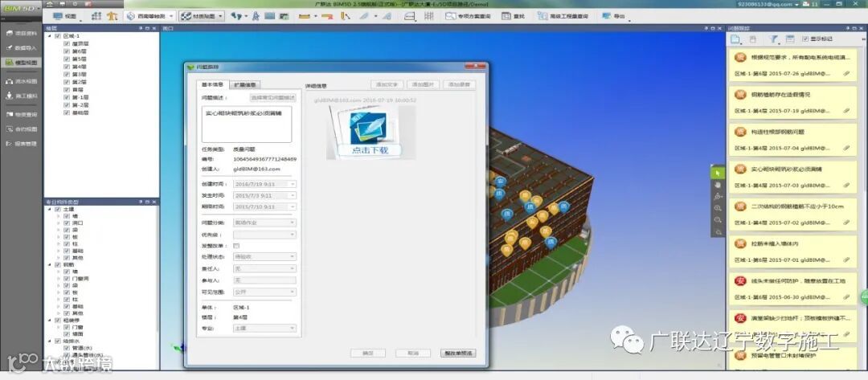Open 报表管理 in the left sidebar

pyautogui.click(x=21, y=144)
